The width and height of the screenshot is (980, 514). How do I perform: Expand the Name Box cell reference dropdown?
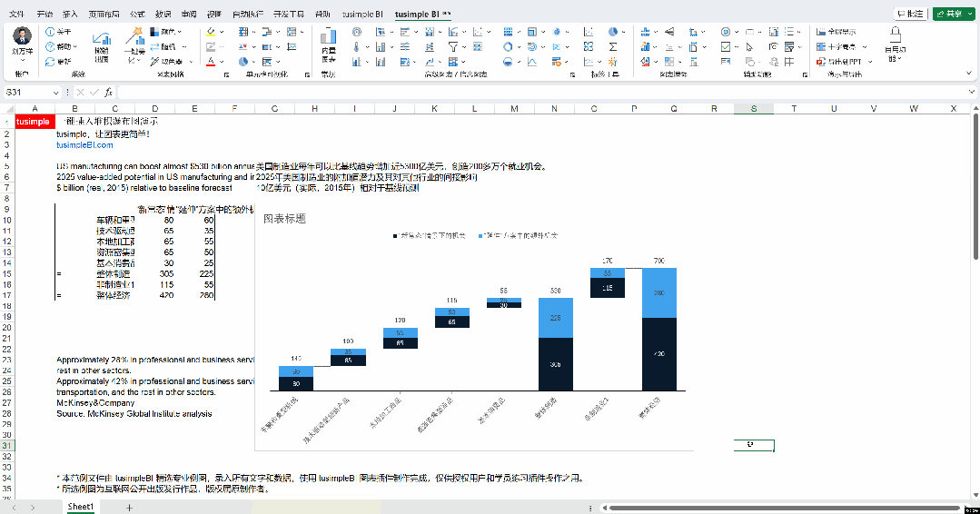click(x=56, y=93)
